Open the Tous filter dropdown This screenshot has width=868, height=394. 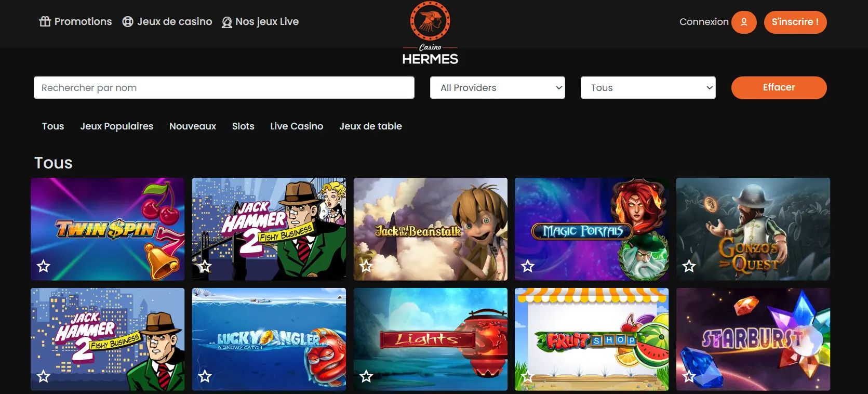[648, 88]
